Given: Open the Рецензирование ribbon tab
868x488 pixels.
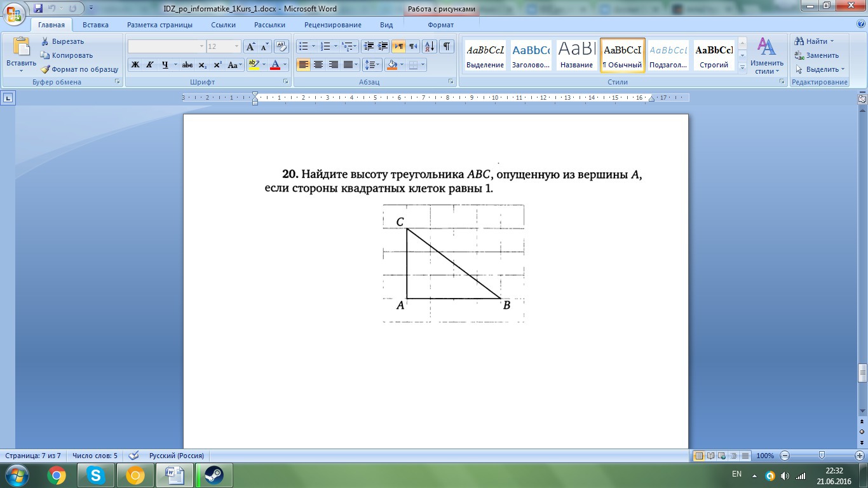Looking at the screenshot, I should [332, 25].
